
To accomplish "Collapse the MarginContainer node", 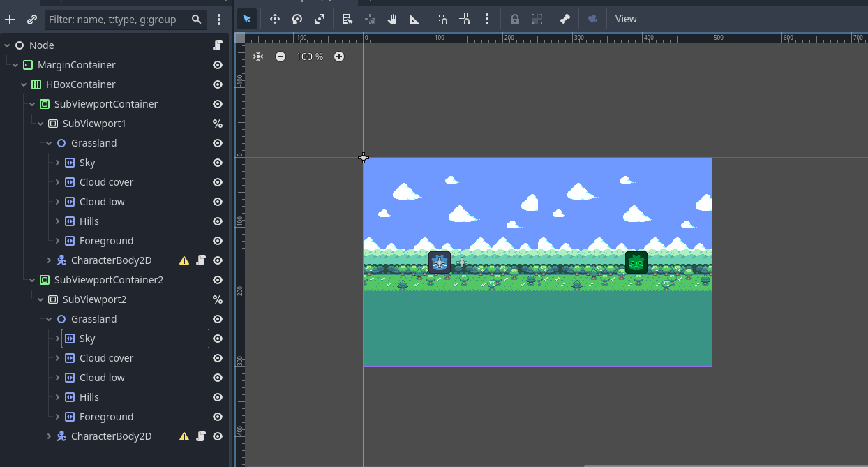I will pyautogui.click(x=15, y=64).
